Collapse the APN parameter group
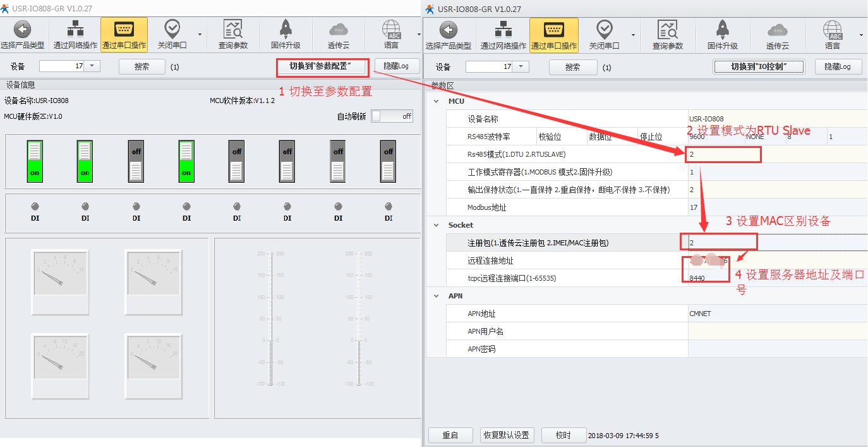 436,296
